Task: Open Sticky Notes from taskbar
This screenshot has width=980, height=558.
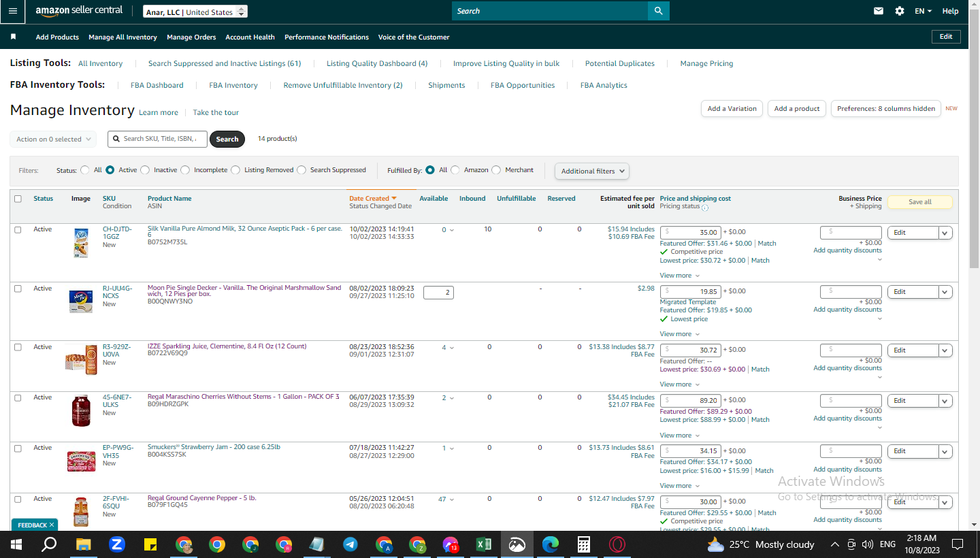Action: pyautogui.click(x=150, y=544)
